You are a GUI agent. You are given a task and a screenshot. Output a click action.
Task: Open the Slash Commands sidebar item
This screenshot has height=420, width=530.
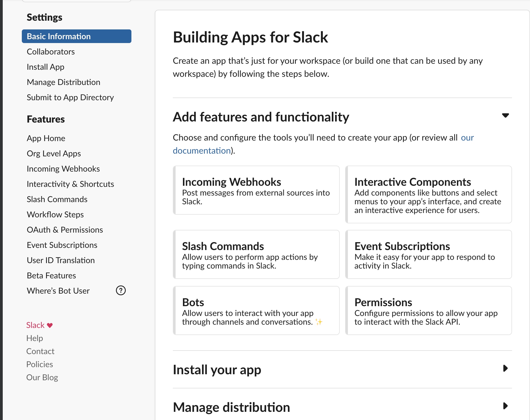tap(57, 199)
